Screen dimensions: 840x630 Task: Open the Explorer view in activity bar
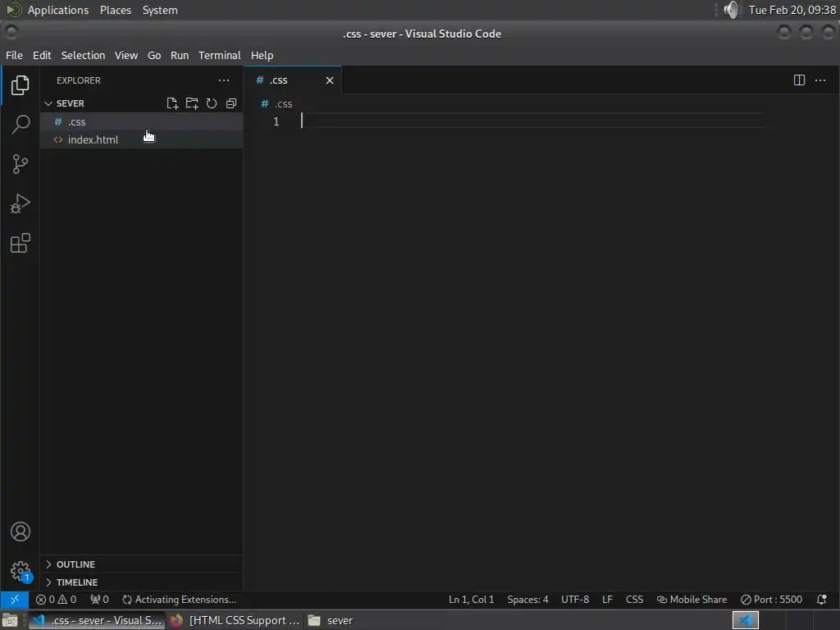click(x=20, y=85)
